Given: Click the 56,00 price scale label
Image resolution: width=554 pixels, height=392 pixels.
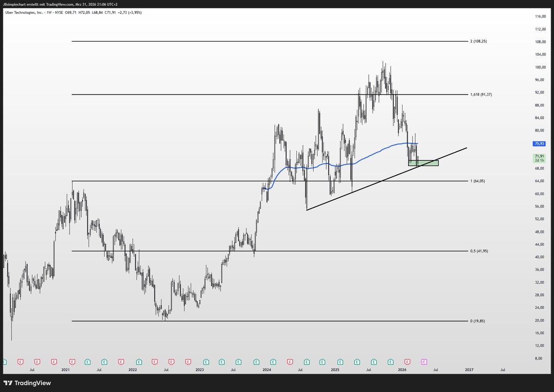Looking at the screenshot, I should click(540, 207).
